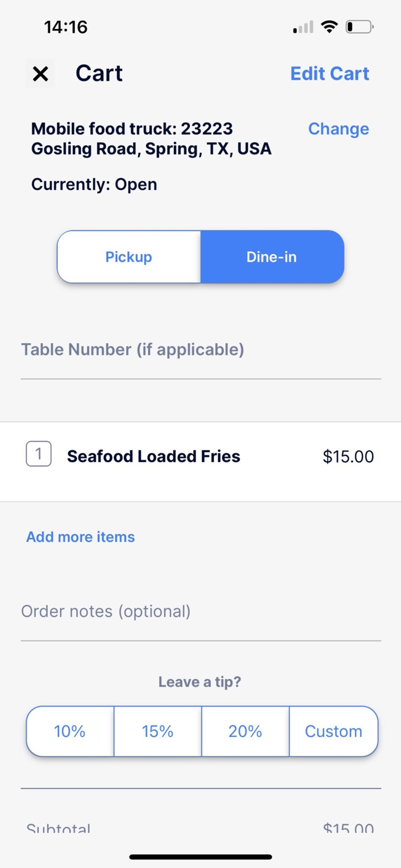This screenshot has width=401, height=868.
Task: Select the 15% tip option
Action: pos(157,731)
